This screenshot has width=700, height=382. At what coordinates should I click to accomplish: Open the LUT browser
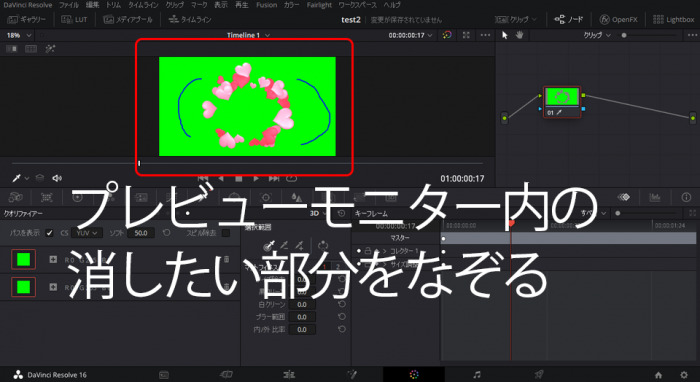click(74, 20)
